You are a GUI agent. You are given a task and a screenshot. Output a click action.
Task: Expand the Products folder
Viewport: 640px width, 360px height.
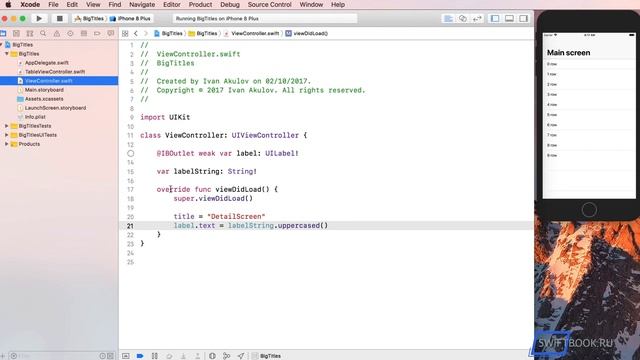coord(7,144)
